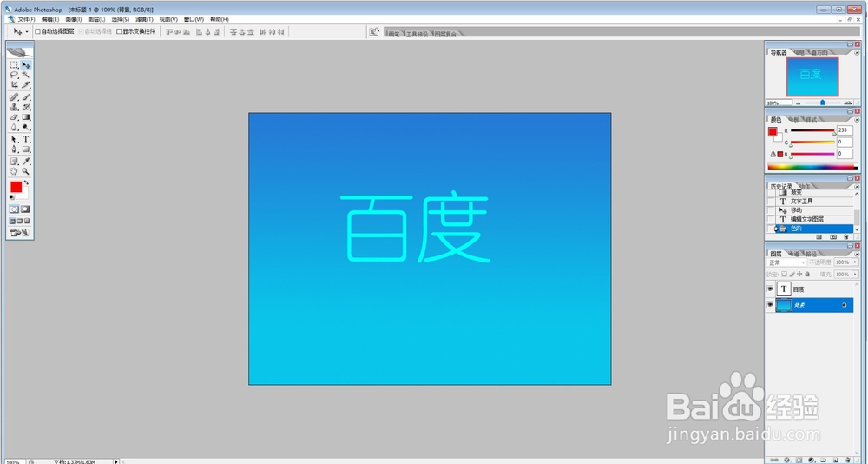Select the Eyedropper tool
This screenshot has width=868, height=464.
pyautogui.click(x=26, y=162)
